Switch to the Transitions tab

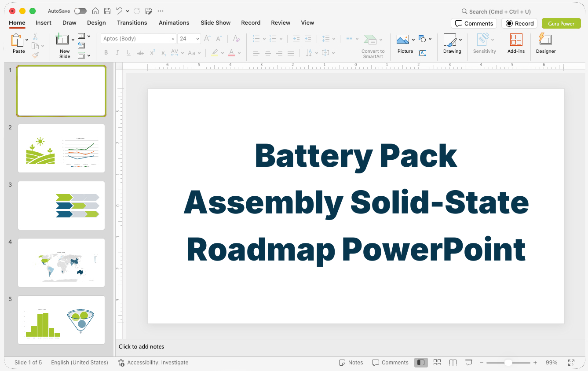132,22
